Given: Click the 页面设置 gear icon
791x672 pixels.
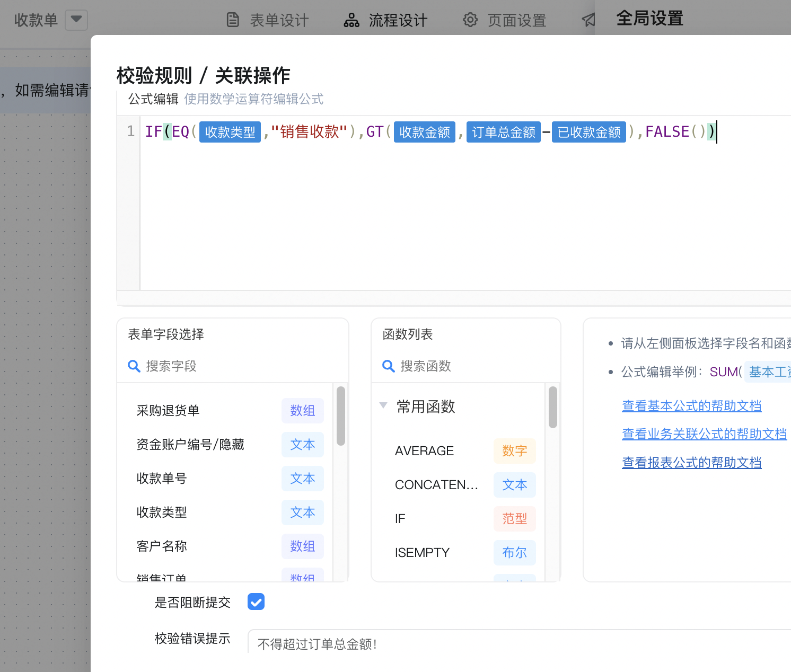Looking at the screenshot, I should click(470, 20).
